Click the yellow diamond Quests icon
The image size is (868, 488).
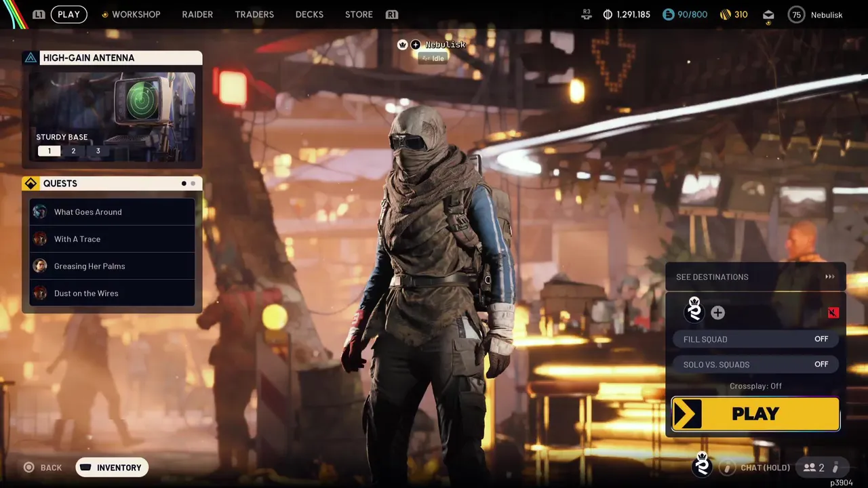click(31, 184)
